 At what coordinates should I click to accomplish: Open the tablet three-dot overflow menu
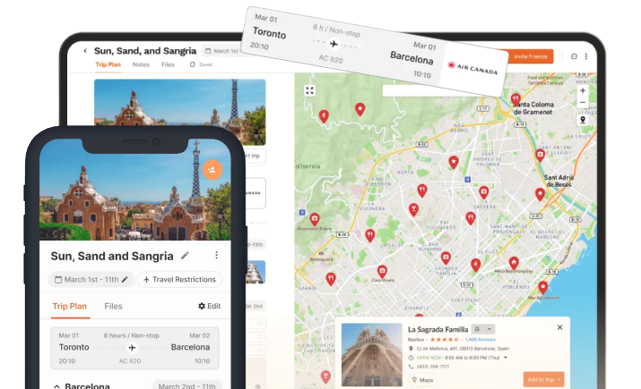pos(586,56)
